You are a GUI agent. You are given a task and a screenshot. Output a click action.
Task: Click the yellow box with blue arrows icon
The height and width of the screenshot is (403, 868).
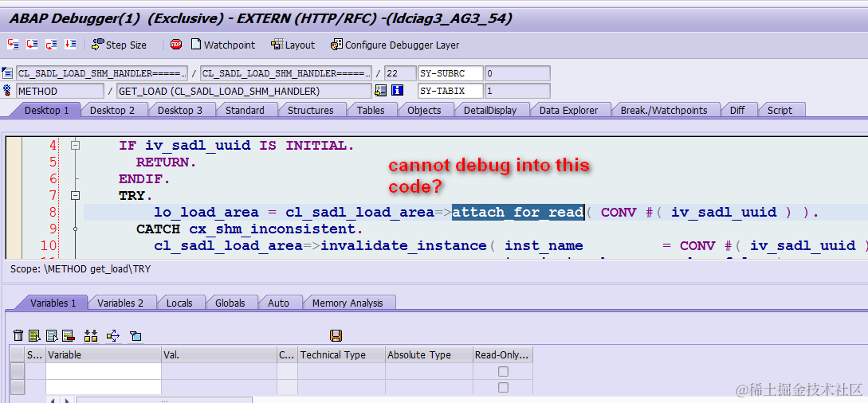click(x=113, y=335)
